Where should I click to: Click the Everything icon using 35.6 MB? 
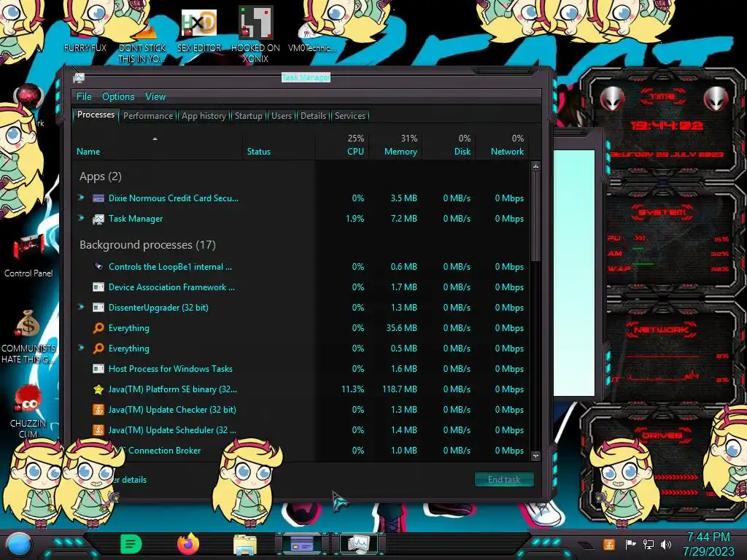98,328
